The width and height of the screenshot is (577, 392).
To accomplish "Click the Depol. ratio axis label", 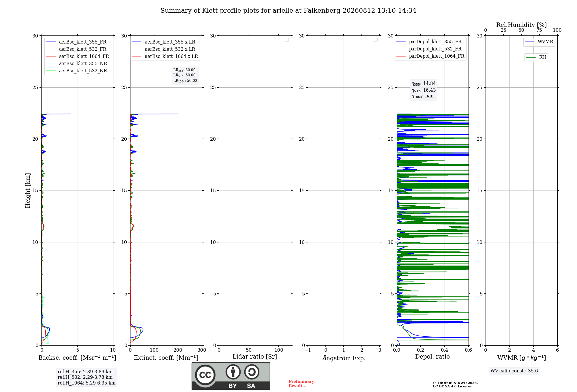I will 432,357.
